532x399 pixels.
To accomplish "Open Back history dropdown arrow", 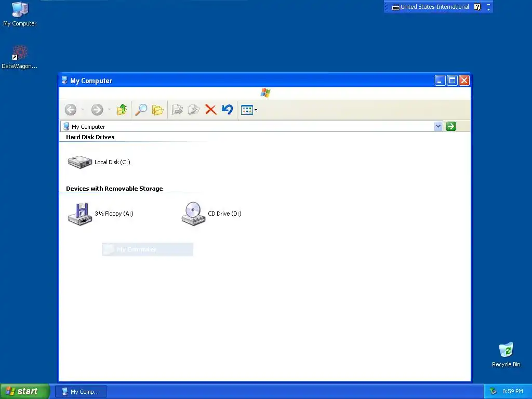I will (83, 110).
